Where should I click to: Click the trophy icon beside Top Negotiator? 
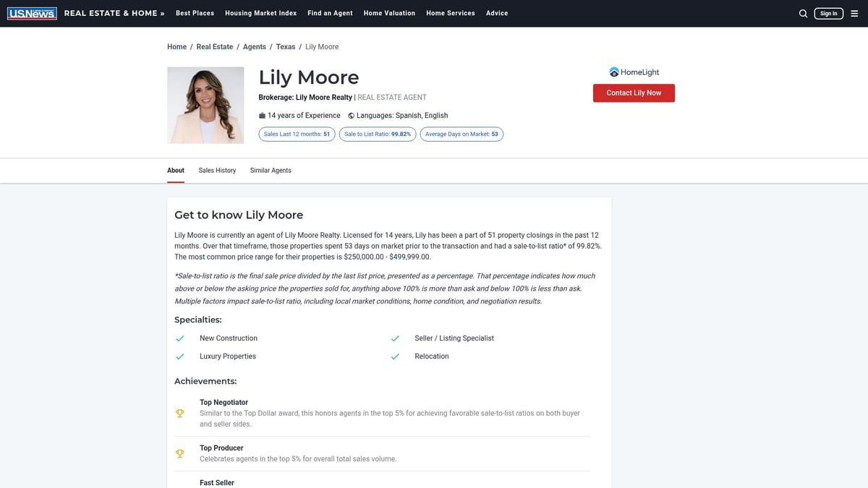coord(179,413)
